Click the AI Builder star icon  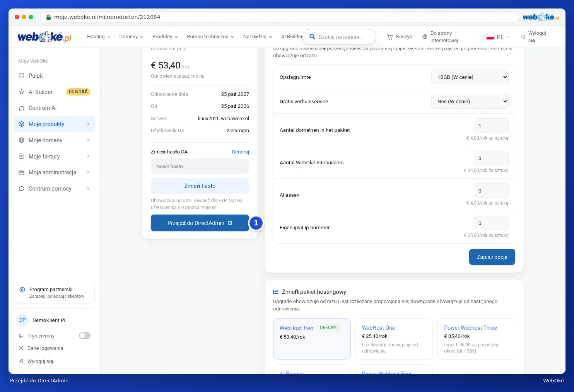point(21,92)
